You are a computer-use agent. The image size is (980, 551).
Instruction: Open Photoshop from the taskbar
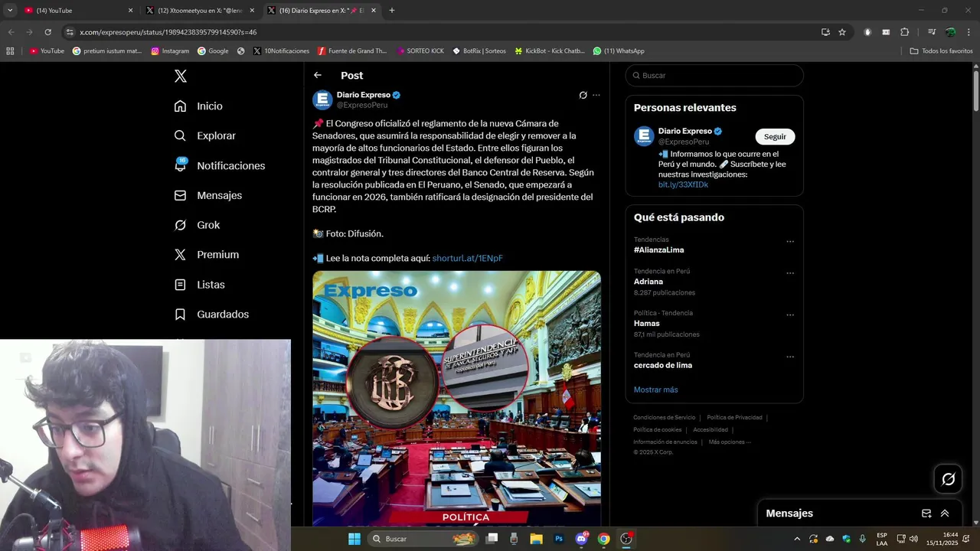(x=559, y=539)
